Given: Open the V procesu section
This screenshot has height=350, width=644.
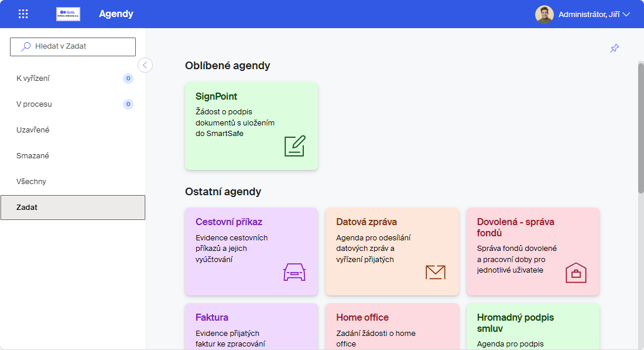Looking at the screenshot, I should pyautogui.click(x=73, y=104).
